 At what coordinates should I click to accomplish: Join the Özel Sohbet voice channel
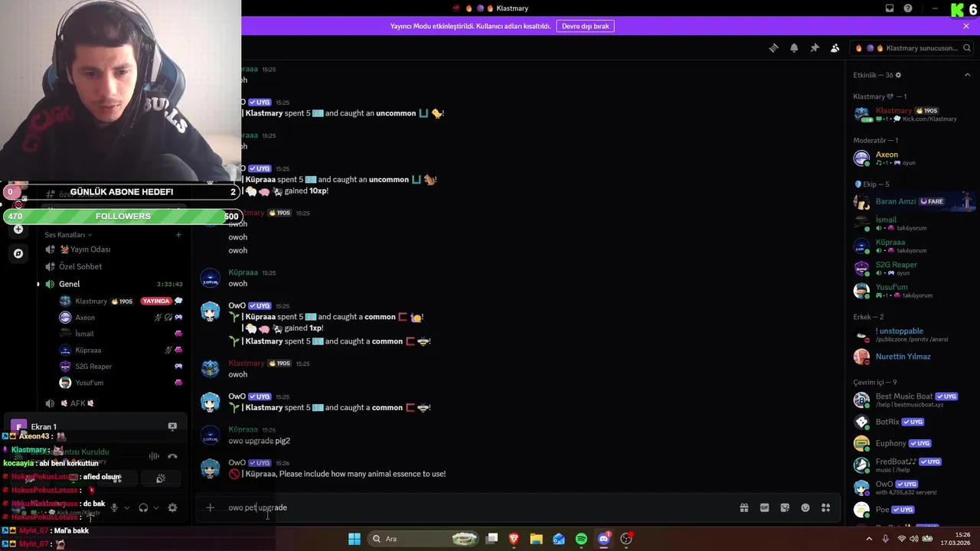pos(113,266)
